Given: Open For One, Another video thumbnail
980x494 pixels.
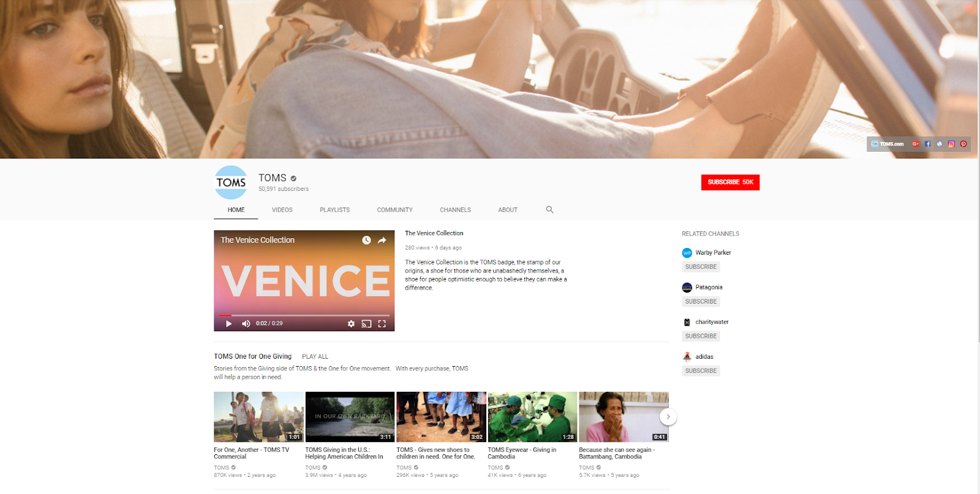Looking at the screenshot, I should point(258,417).
